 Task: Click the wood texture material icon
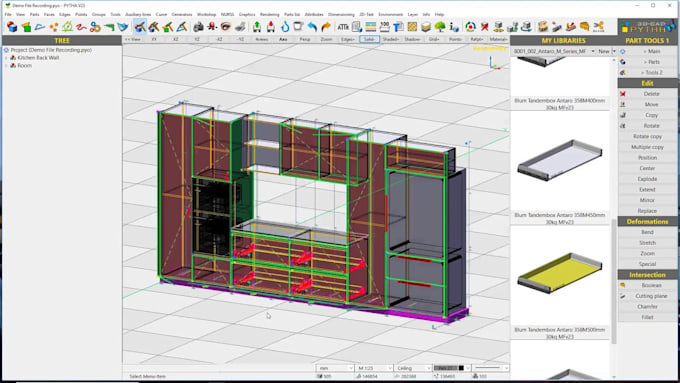click(412, 27)
